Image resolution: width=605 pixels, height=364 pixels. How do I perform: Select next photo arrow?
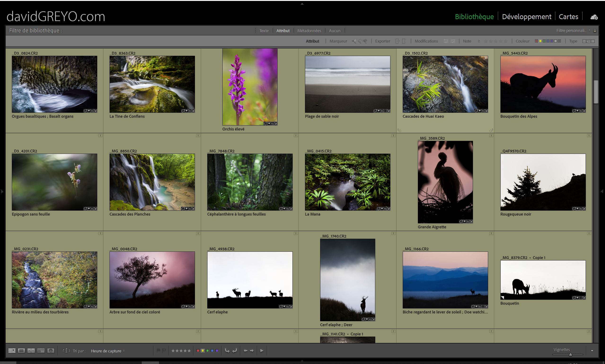(252, 351)
